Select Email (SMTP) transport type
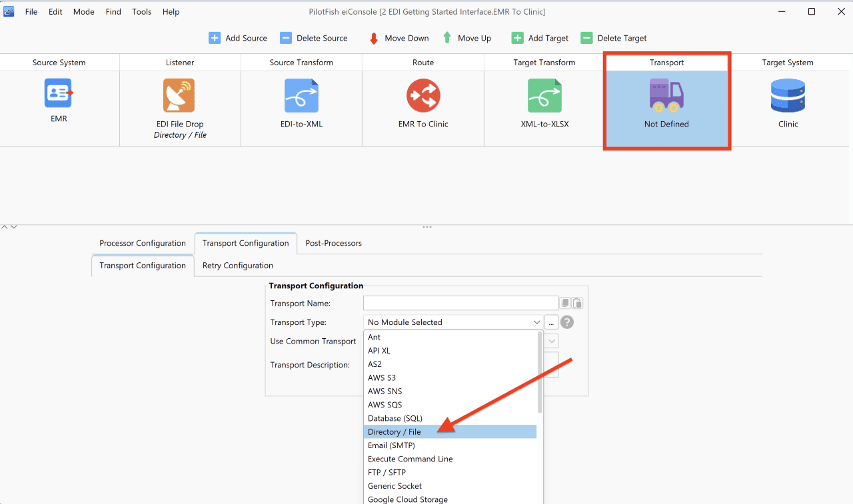Viewport: 853px width, 504px height. pos(450,445)
